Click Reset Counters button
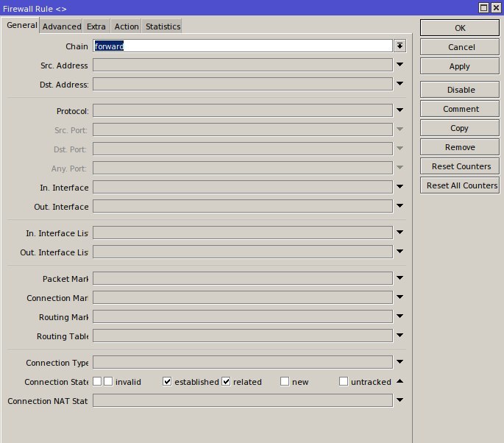 tap(460, 166)
